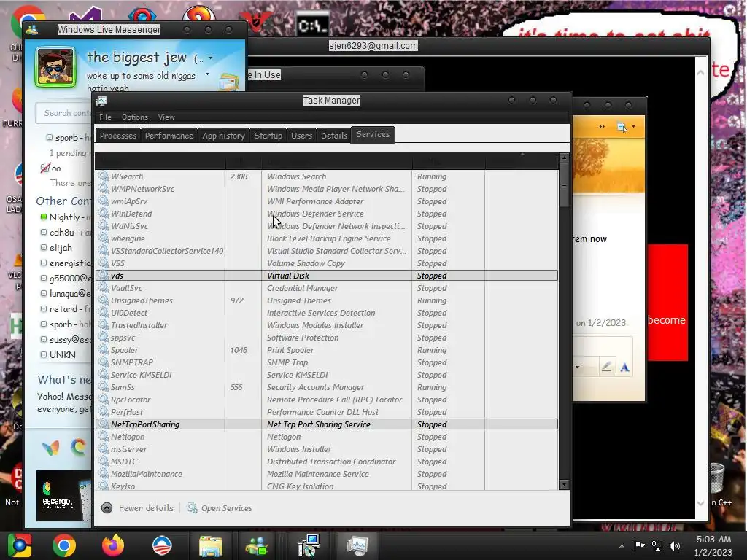Select the NetTcpPortSharing service row

pos(327,424)
